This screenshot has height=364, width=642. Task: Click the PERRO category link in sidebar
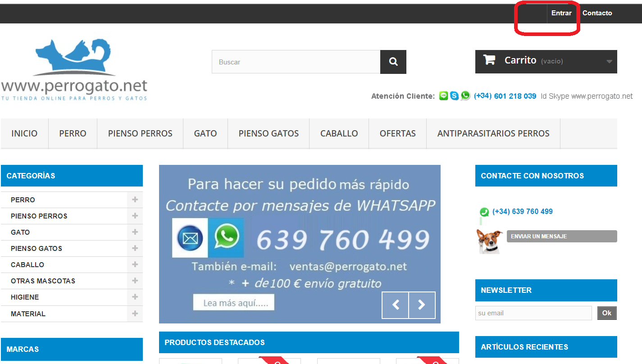(x=23, y=200)
